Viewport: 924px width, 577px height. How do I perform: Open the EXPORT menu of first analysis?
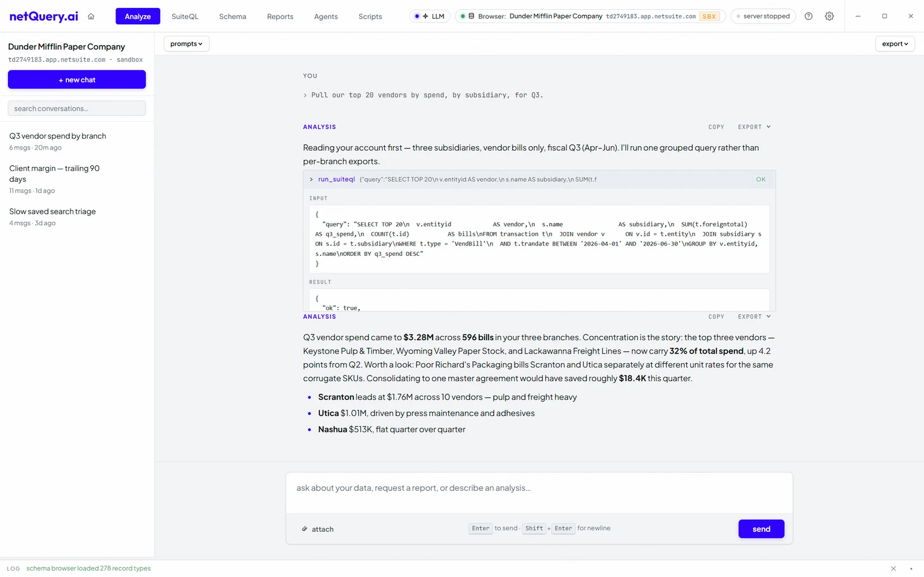[x=754, y=127]
